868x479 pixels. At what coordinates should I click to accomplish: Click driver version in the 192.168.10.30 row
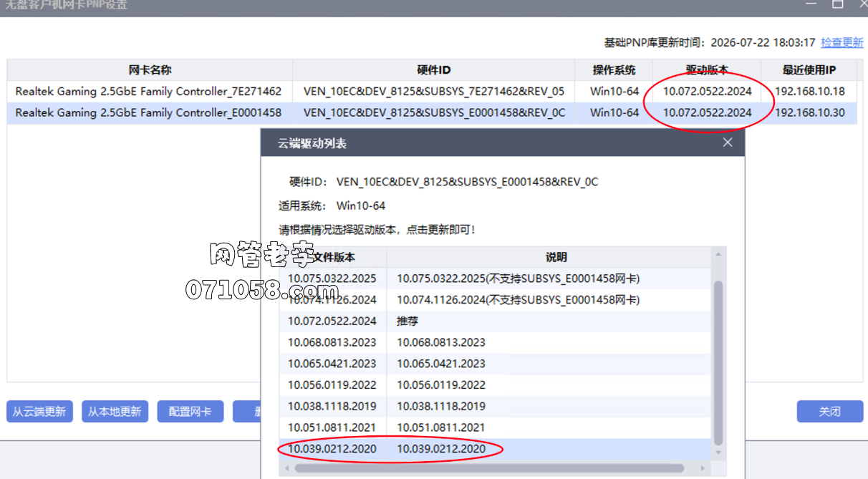707,113
